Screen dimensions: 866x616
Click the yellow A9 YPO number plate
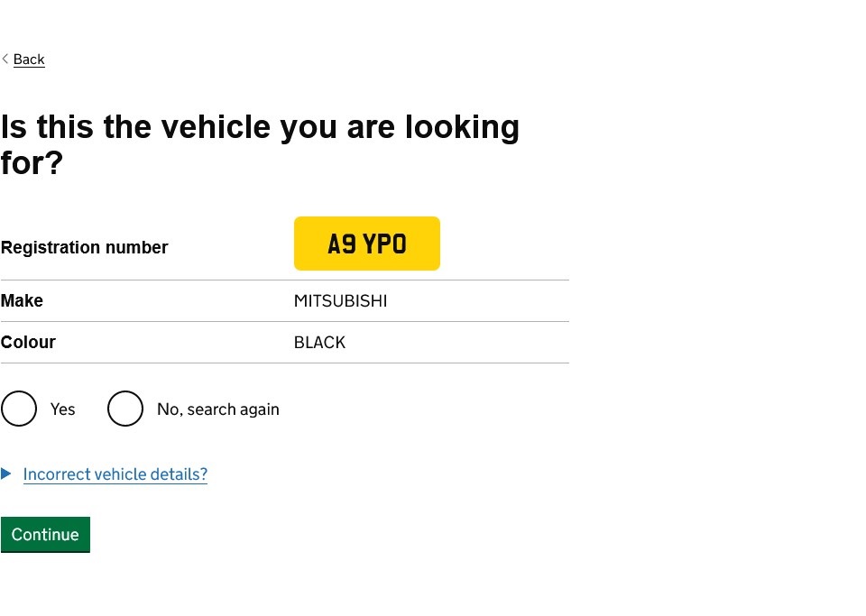[367, 244]
